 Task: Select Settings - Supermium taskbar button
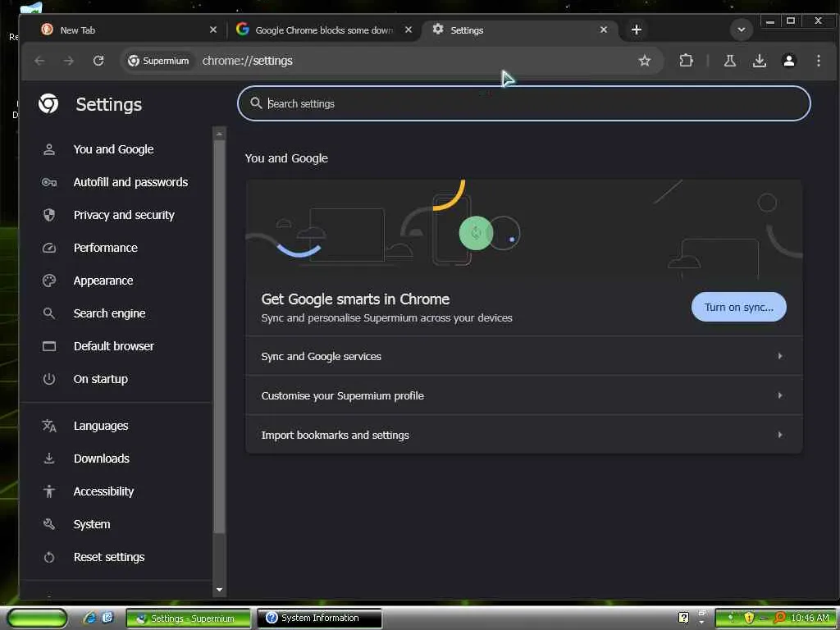click(x=188, y=619)
